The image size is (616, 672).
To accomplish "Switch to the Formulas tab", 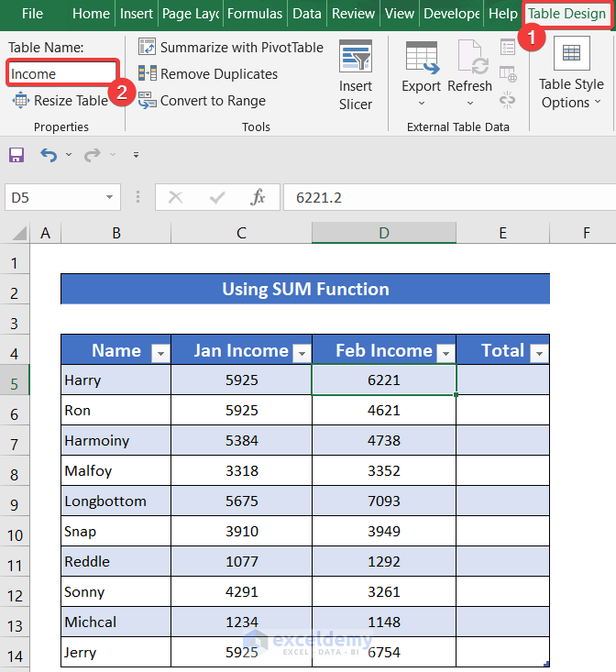I will tap(255, 14).
